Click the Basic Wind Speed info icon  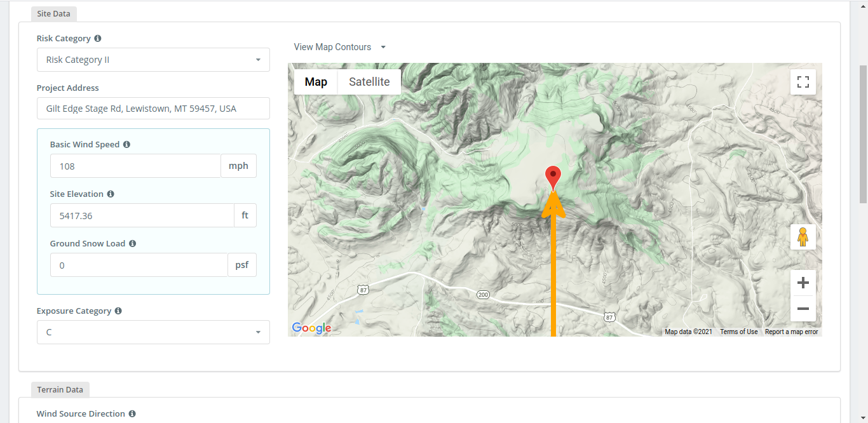[126, 144]
